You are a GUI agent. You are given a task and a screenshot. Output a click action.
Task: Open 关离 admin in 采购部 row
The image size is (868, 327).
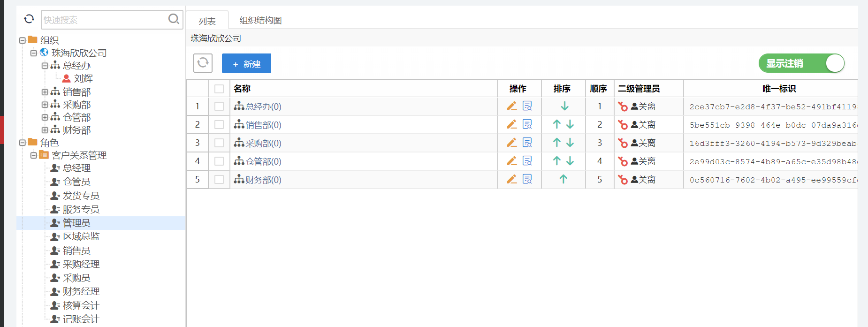(643, 143)
